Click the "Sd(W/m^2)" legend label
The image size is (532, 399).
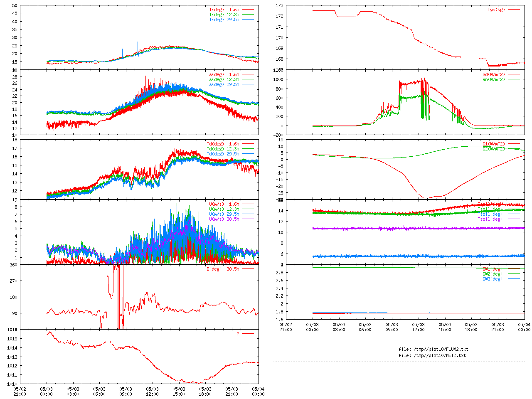(493, 74)
